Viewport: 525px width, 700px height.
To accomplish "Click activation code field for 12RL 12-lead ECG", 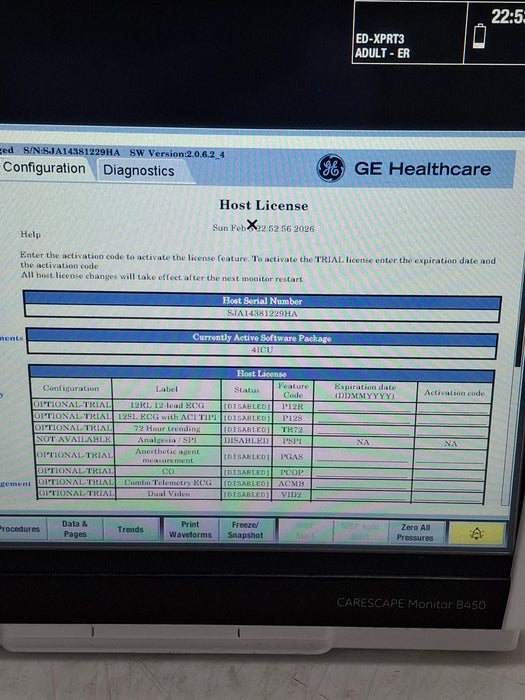I will pos(454,408).
